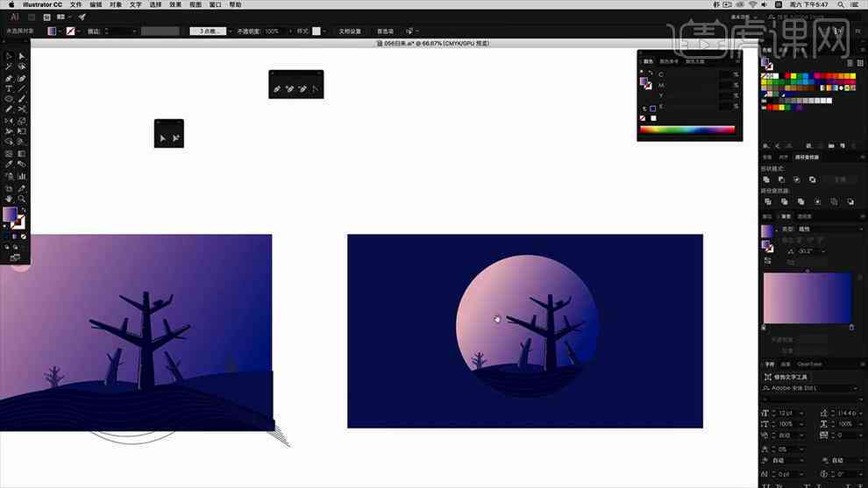Click the gradient fill thumbnail in Gradient panel
The height and width of the screenshot is (488, 868).
767,230
